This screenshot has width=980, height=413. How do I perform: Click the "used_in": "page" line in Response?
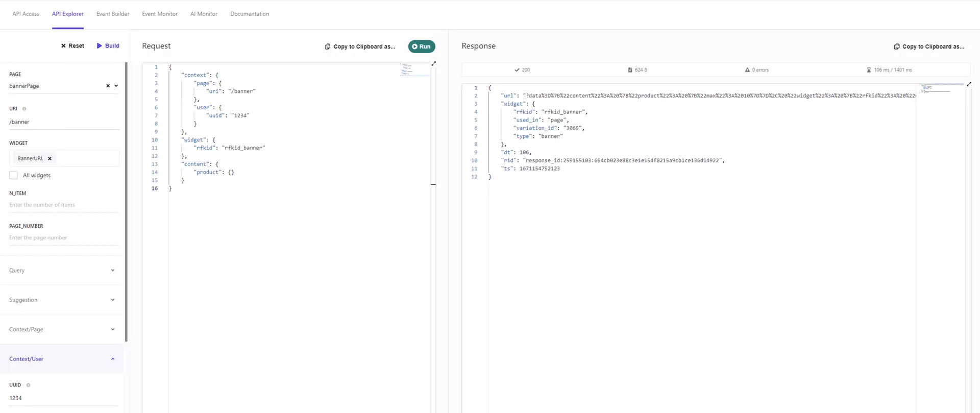pyautogui.click(x=541, y=120)
